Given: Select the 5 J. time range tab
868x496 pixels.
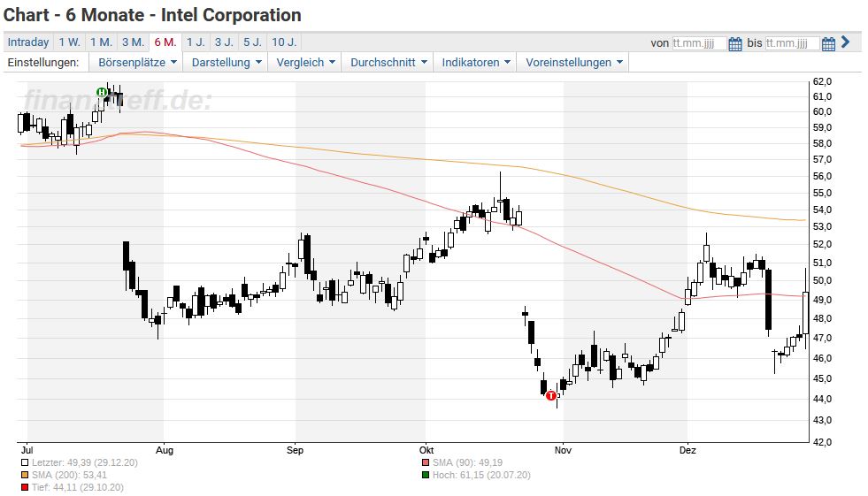Looking at the screenshot, I should [253, 42].
